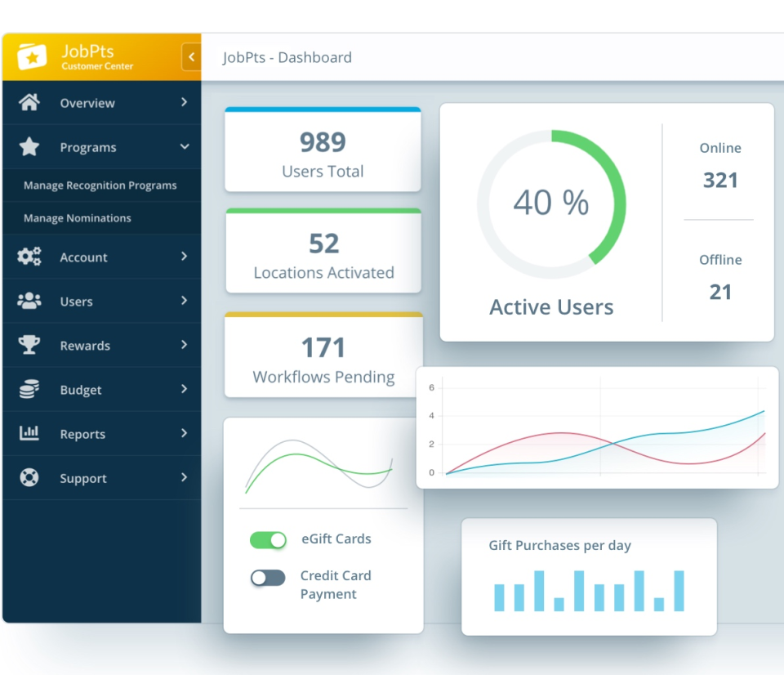Collapse the Programs chevron
Image resolution: width=784 pixels, height=675 pixels.
(185, 146)
